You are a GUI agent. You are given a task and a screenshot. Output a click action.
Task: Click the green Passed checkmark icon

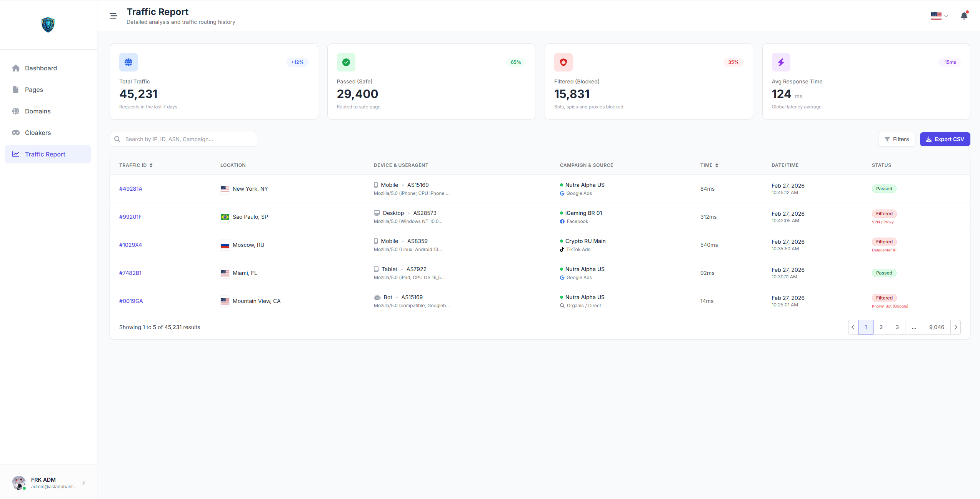coord(346,62)
